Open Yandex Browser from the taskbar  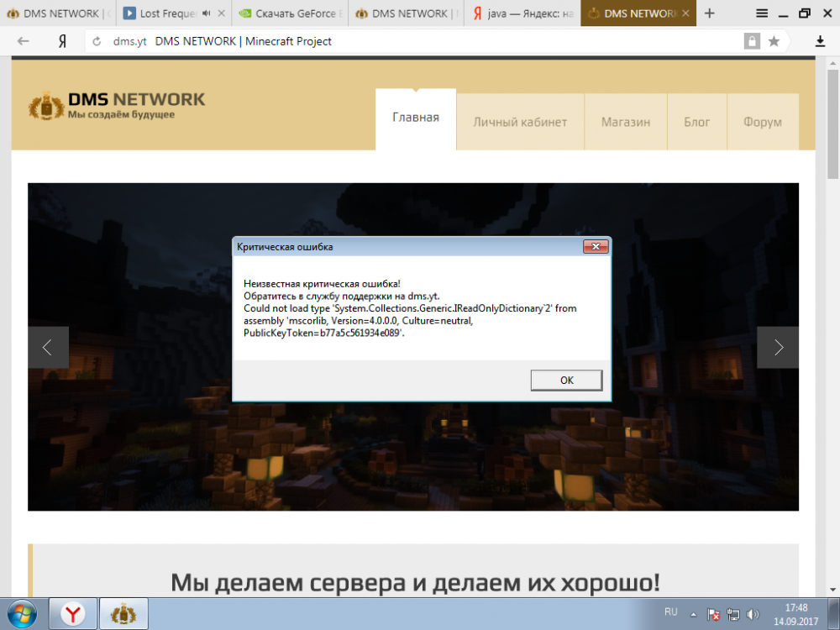tap(73, 614)
